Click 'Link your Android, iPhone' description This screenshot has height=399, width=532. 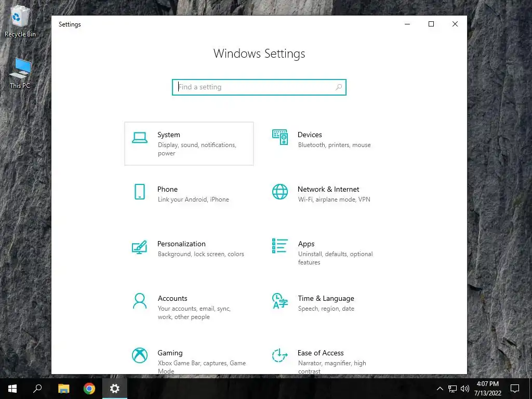[x=193, y=199]
